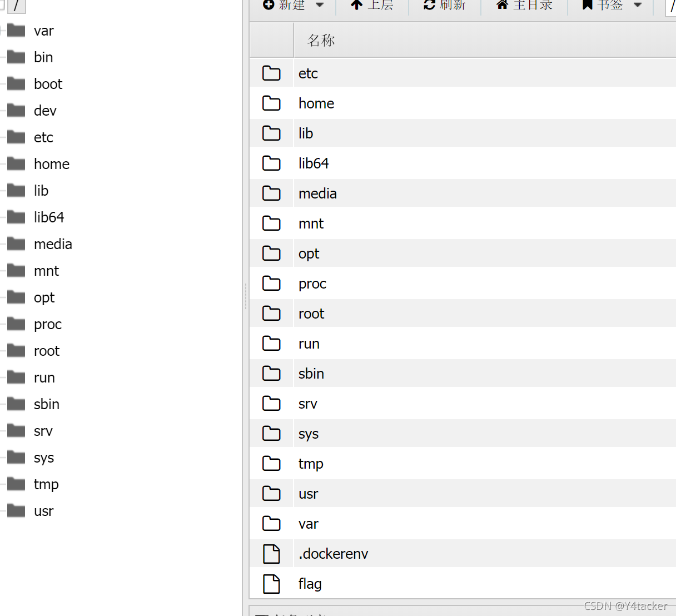
Task: Click the flag file icon
Action: tap(271, 584)
